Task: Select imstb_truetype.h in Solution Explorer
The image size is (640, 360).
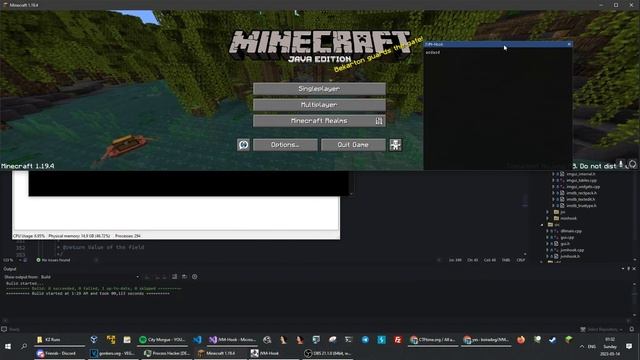Action: (x=581, y=206)
